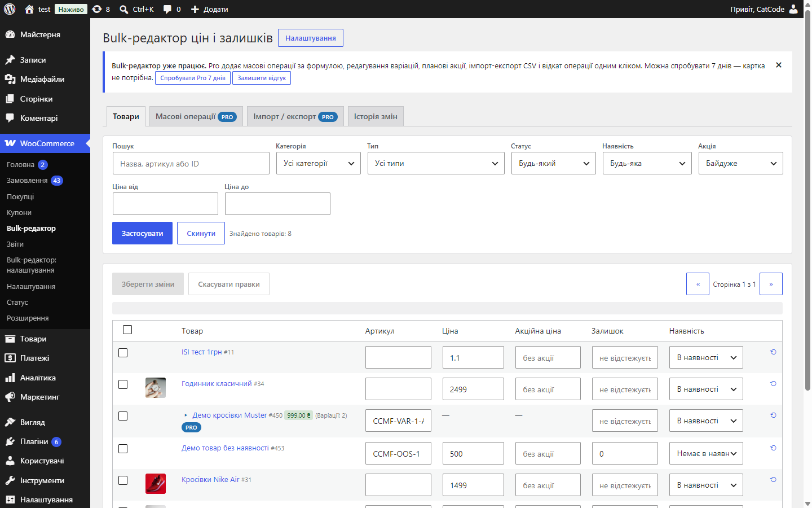812x508 pixels.
Task: Click the Сторінки pages icon
Action: [x=10, y=99]
